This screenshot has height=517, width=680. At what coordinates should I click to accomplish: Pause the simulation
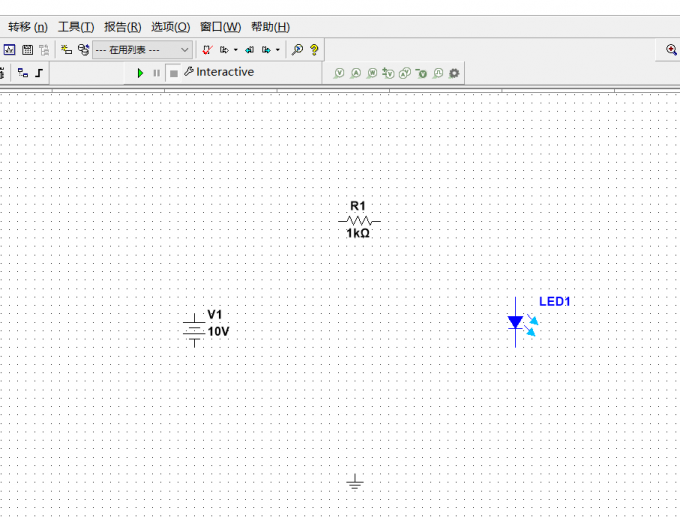point(157,73)
